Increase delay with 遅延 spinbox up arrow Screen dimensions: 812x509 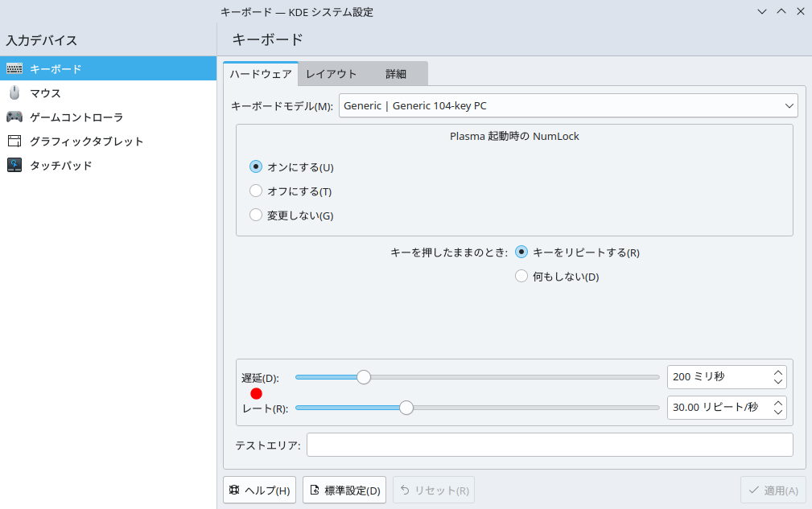(x=777, y=372)
